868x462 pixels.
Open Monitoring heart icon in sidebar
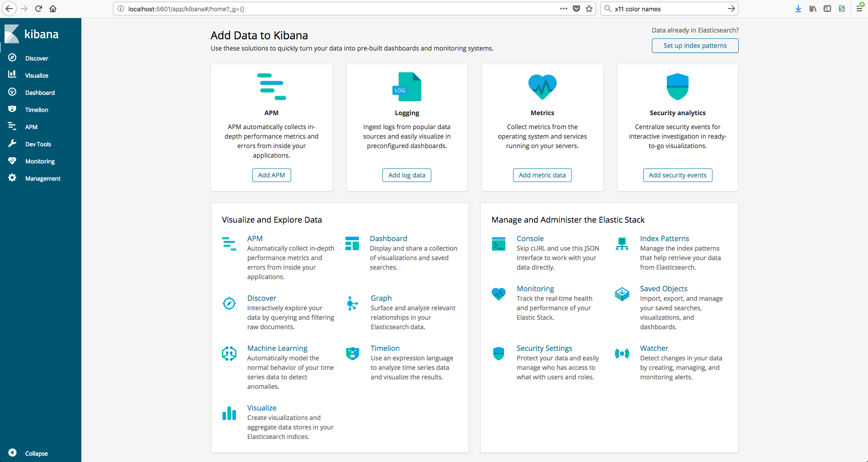12,161
